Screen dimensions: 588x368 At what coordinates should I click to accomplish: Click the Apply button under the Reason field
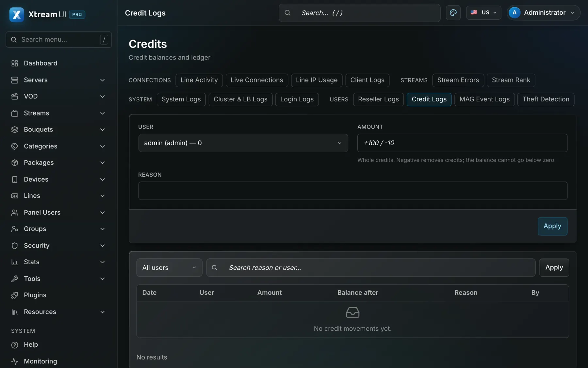[552, 226]
